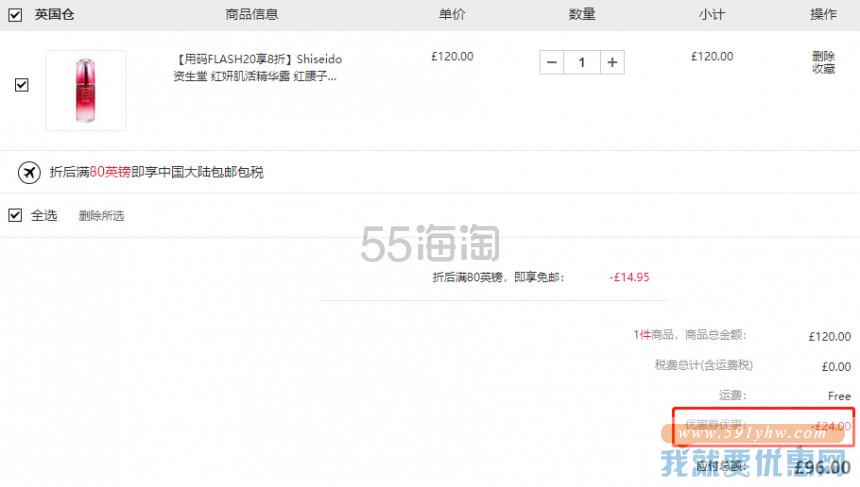Toggle the Shiseido product row checkbox
This screenshot has width=860, height=487.
pos(21,85)
